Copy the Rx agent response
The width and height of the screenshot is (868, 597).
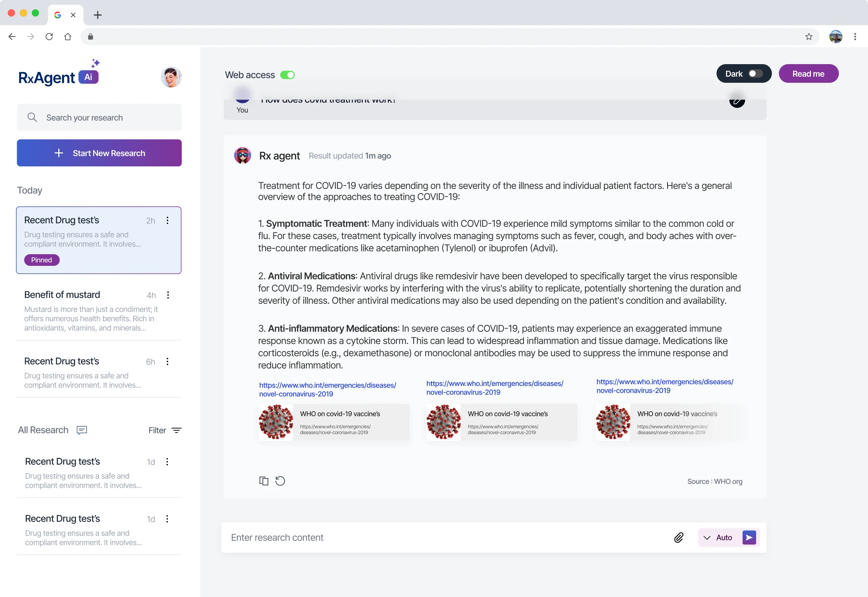(264, 481)
